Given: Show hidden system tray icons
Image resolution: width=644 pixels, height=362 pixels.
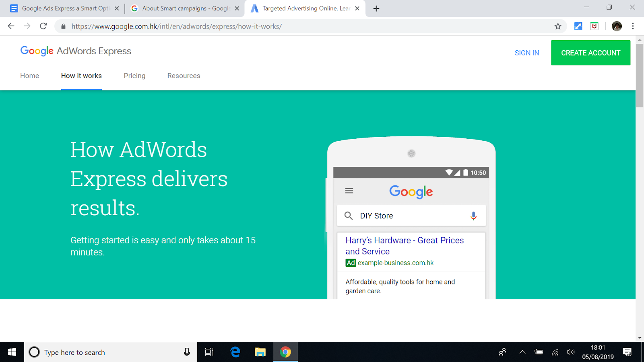Looking at the screenshot, I should [522, 352].
